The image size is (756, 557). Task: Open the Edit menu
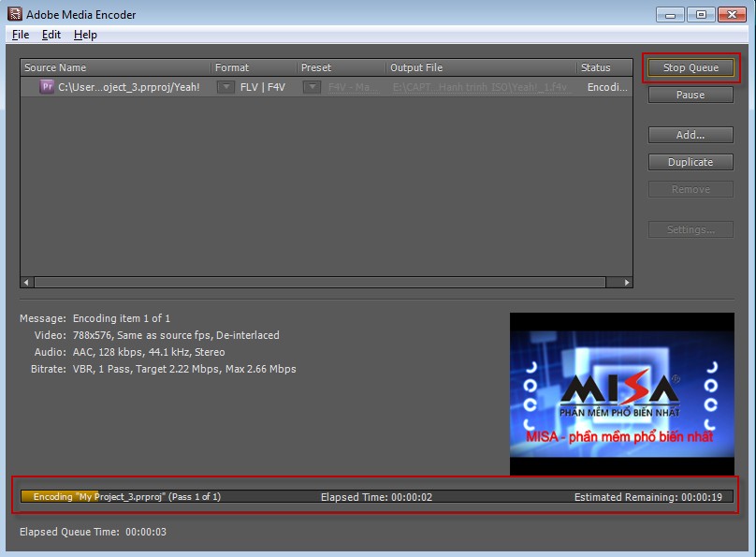pyautogui.click(x=51, y=35)
